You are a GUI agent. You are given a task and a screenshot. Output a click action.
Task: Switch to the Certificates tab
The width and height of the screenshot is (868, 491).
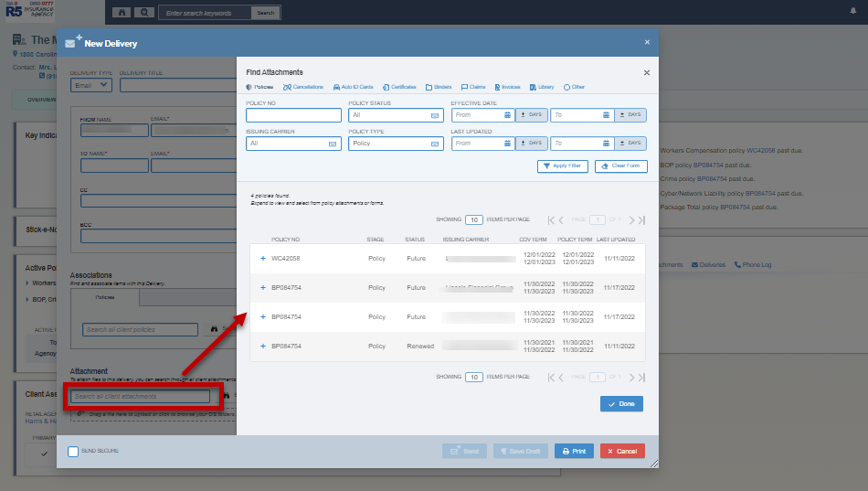(x=398, y=87)
